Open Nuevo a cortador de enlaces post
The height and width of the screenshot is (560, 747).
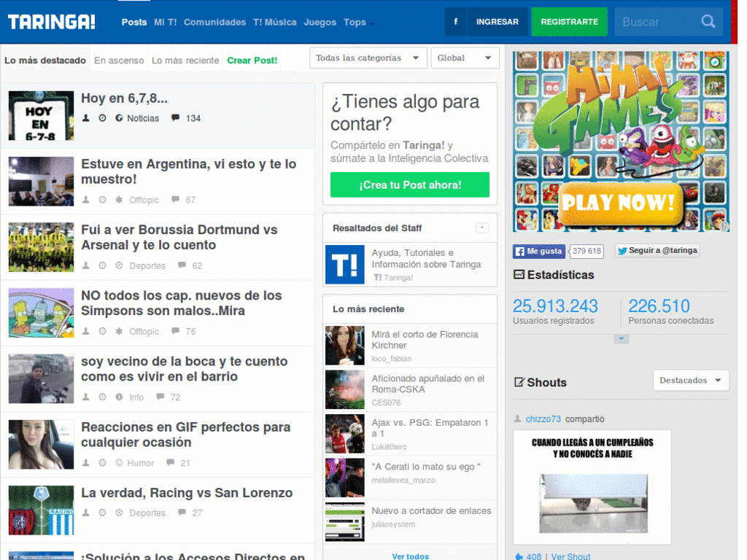(431, 510)
